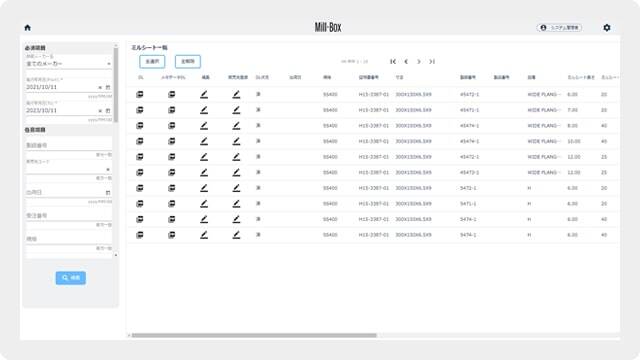Click the first pencil edit icon in the first row

coord(204,94)
